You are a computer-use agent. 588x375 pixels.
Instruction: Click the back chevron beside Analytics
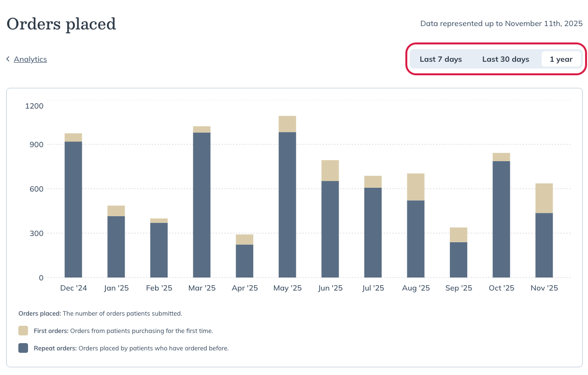point(8,59)
